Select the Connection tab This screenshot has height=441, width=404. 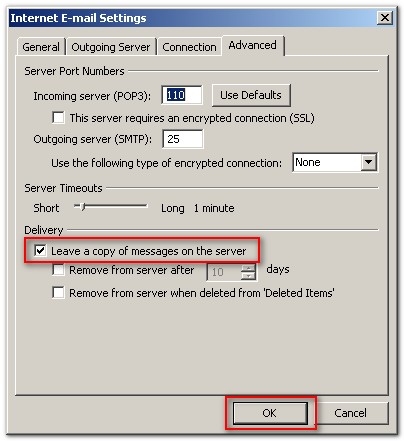[189, 47]
